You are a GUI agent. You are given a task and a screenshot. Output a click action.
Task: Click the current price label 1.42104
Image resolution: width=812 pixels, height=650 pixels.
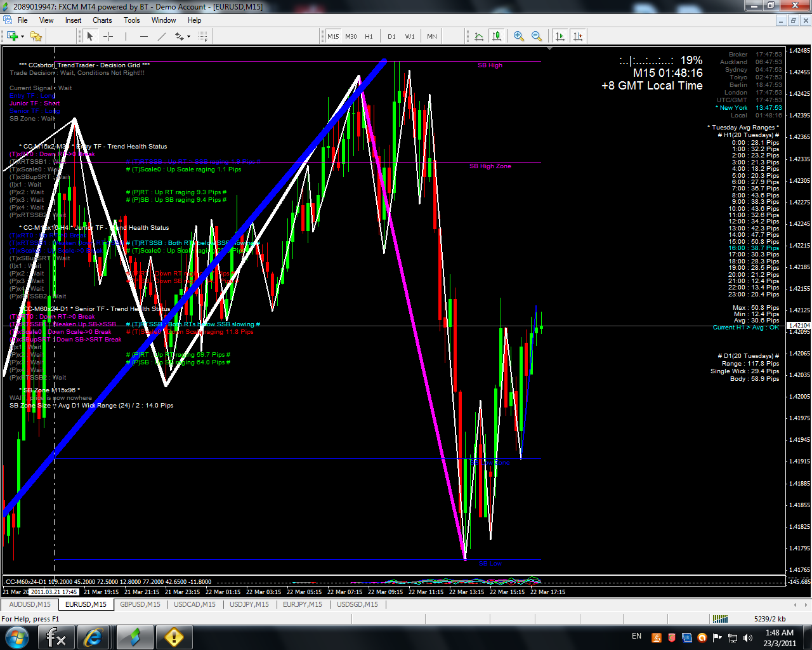pos(799,326)
